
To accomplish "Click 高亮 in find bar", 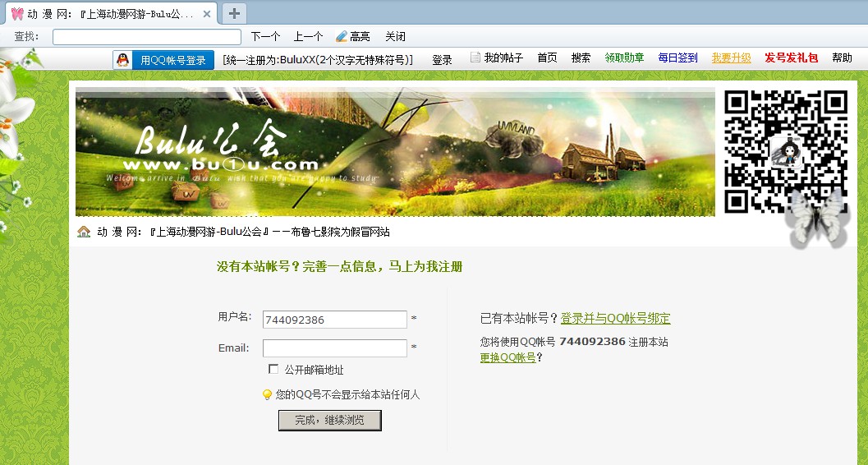I will (x=360, y=36).
